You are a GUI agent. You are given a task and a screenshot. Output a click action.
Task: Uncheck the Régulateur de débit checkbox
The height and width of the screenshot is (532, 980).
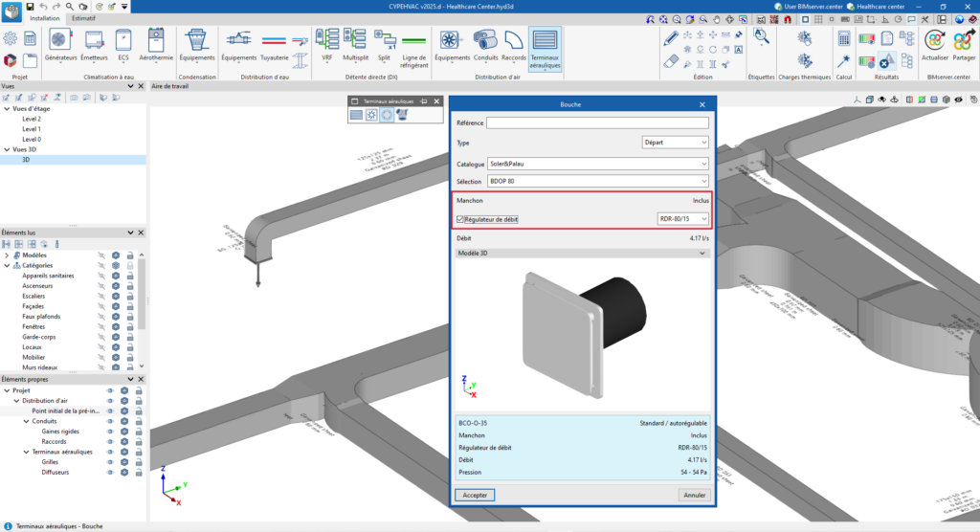pyautogui.click(x=460, y=219)
